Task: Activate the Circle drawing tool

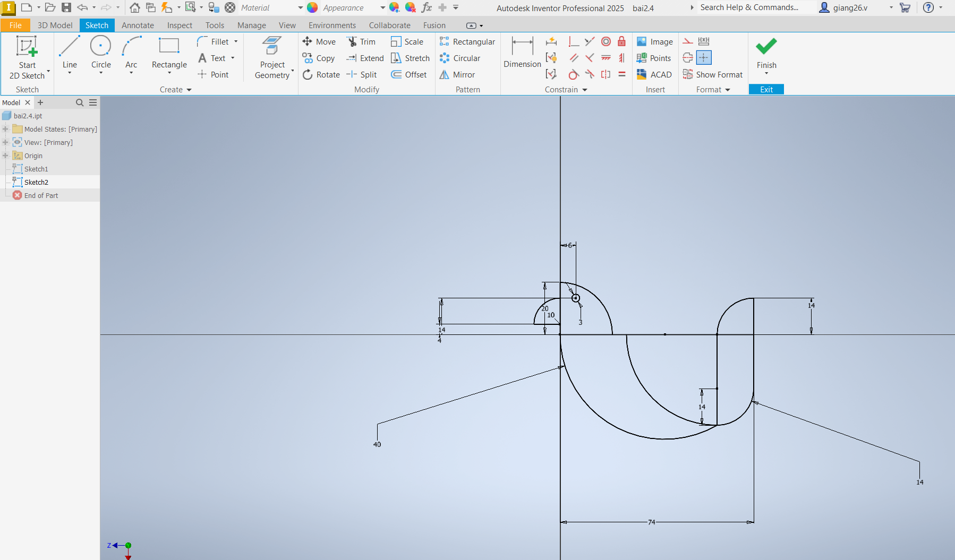Action: coord(101,53)
